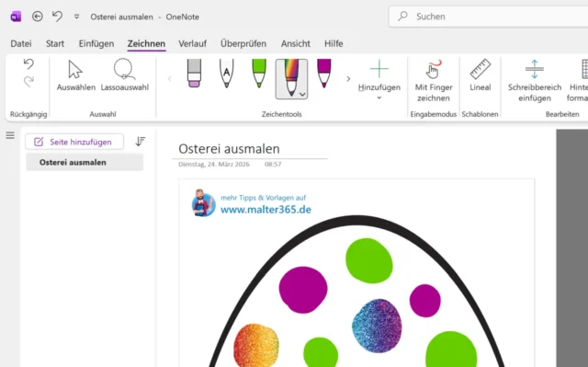The image size is (588, 367).
Task: Expand the Hinzufügen dropdown arrow
Action: pos(379,97)
